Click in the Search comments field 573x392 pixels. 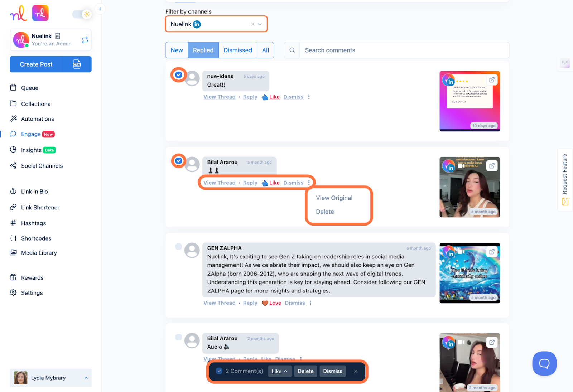coord(404,50)
